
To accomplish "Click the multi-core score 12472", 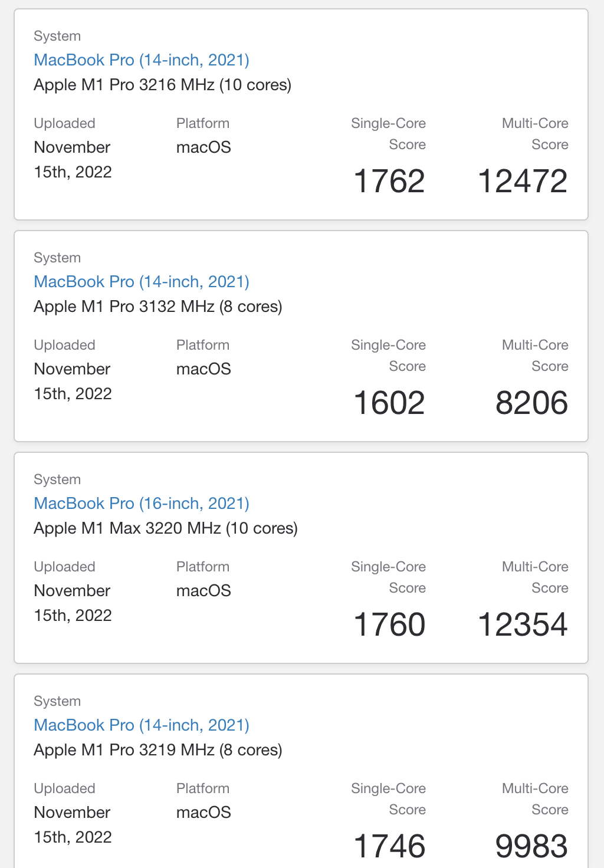I will 523,181.
